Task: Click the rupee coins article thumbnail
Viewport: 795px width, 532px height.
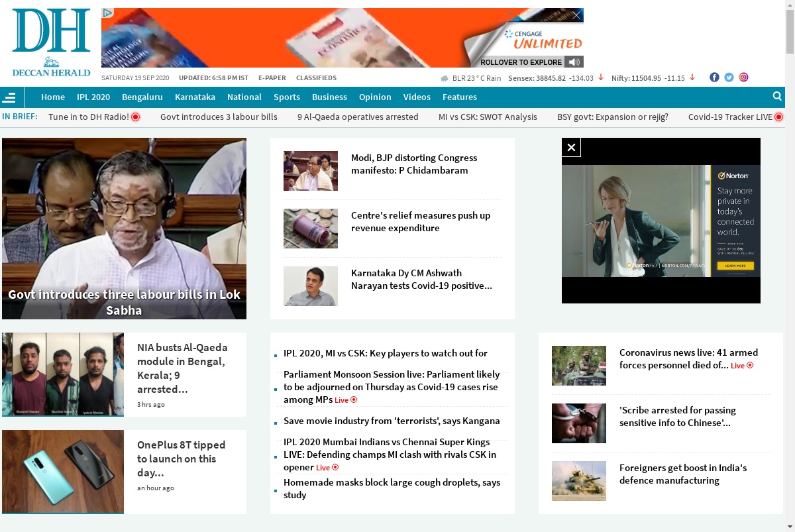Action: pyautogui.click(x=311, y=229)
